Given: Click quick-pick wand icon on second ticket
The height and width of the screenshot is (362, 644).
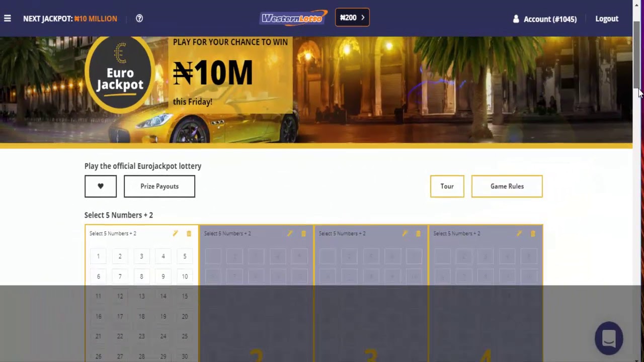Looking at the screenshot, I should (290, 233).
